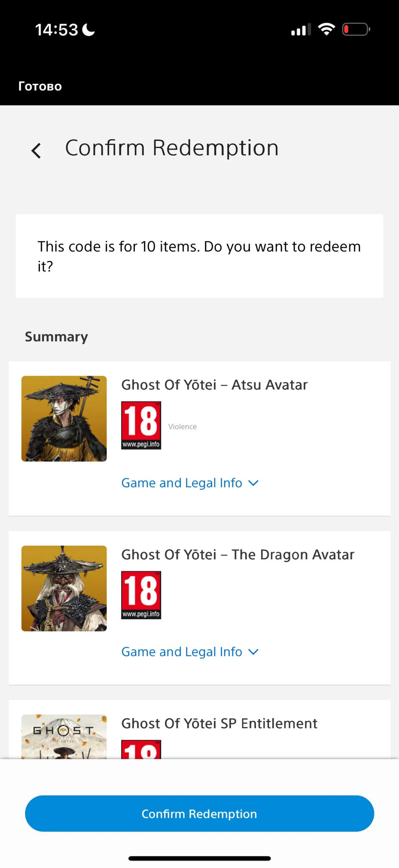399x868 pixels.
Task: Tap the PEGI 18 badge for Atsu Avatar
Action: point(141,425)
